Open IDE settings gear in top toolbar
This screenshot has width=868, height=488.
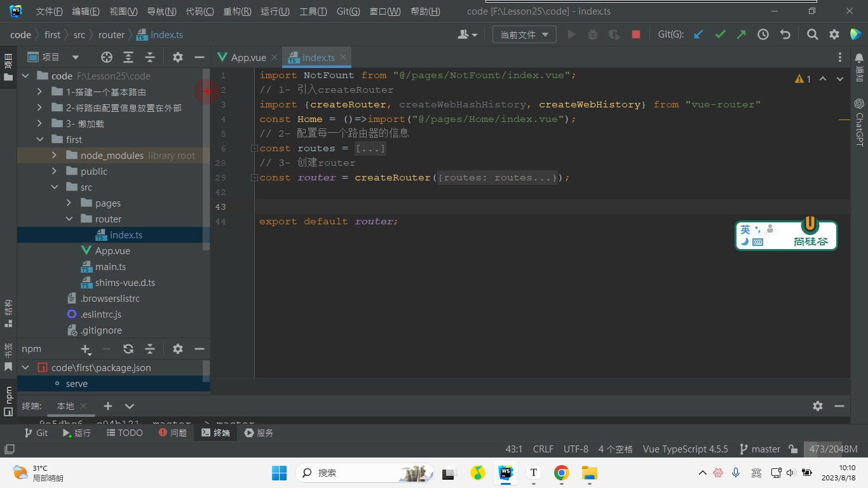834,35
